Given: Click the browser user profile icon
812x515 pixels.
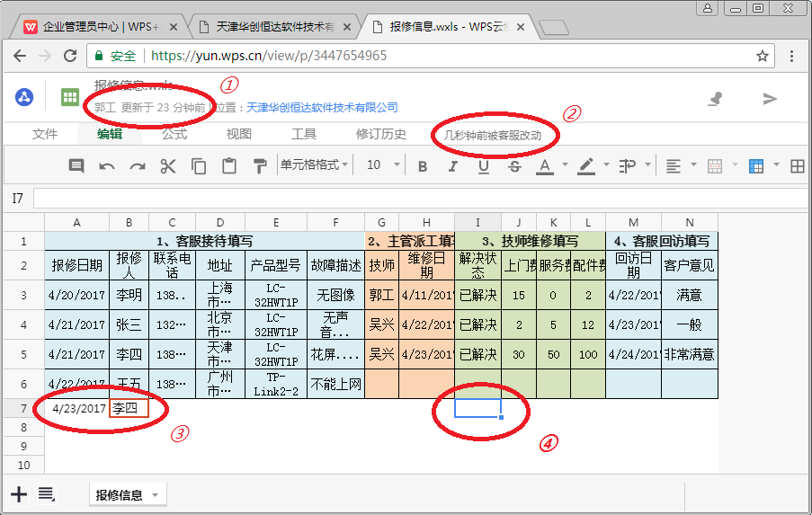Looking at the screenshot, I should (708, 8).
